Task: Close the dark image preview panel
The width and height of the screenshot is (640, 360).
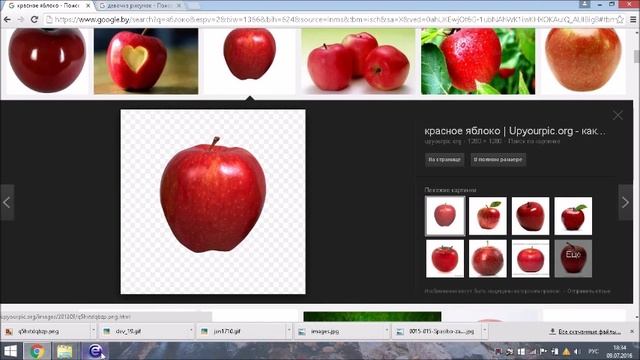Action: (618, 116)
